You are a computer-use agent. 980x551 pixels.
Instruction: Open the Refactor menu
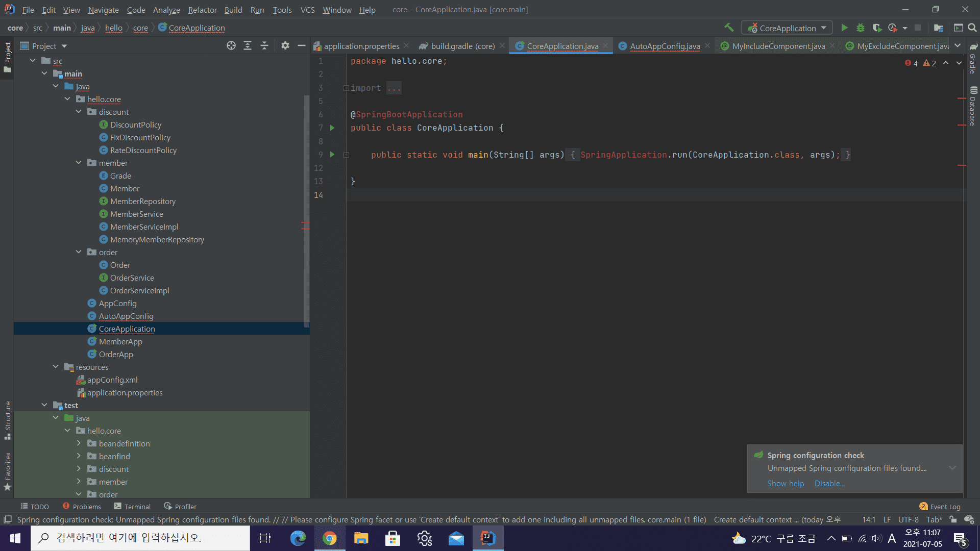(x=202, y=10)
